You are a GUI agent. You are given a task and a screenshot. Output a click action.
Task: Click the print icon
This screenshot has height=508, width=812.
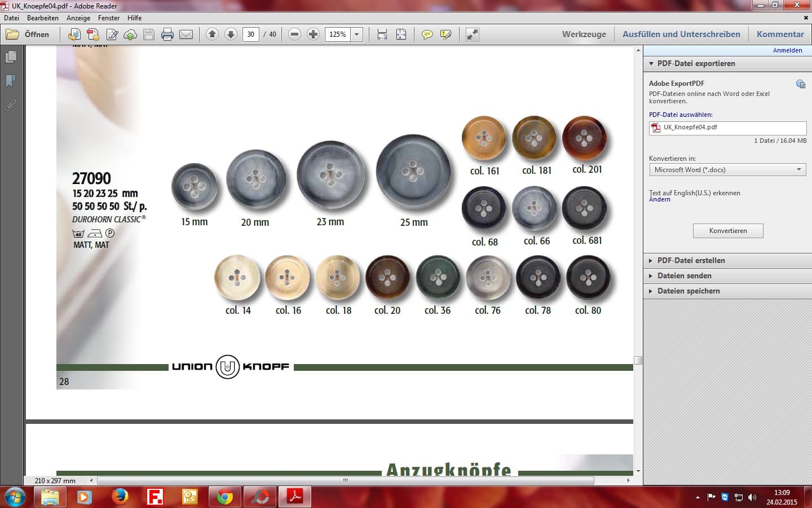coord(167,34)
